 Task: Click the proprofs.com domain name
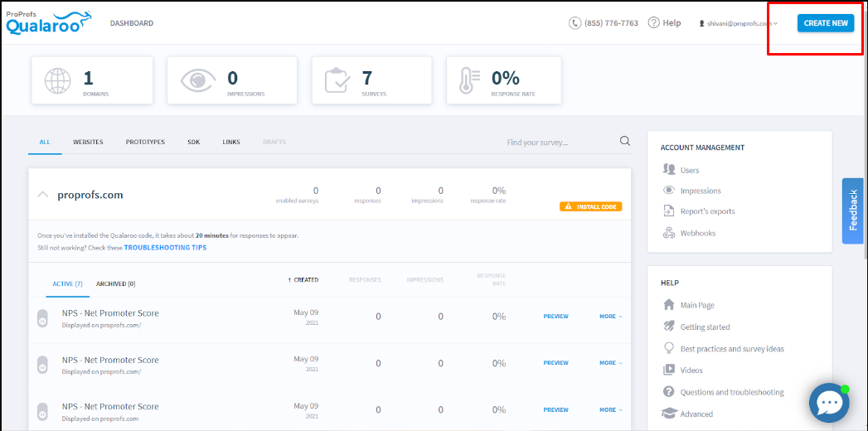tap(90, 195)
